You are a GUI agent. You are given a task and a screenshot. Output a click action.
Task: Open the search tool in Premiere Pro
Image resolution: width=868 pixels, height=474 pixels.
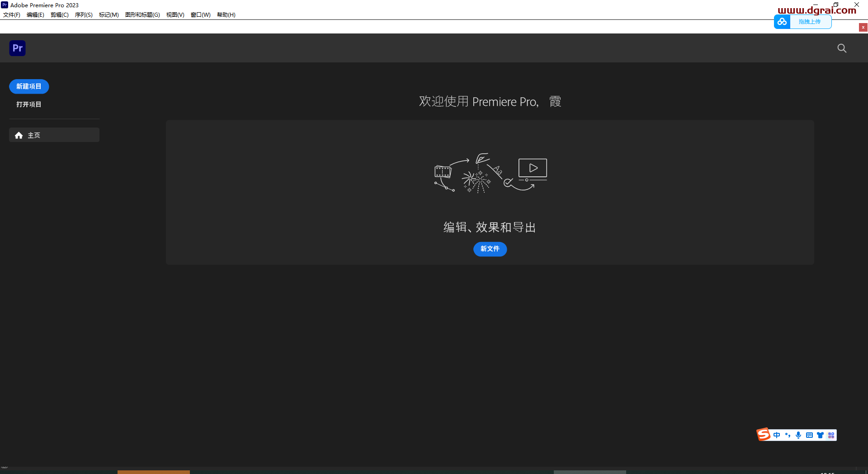pyautogui.click(x=842, y=48)
